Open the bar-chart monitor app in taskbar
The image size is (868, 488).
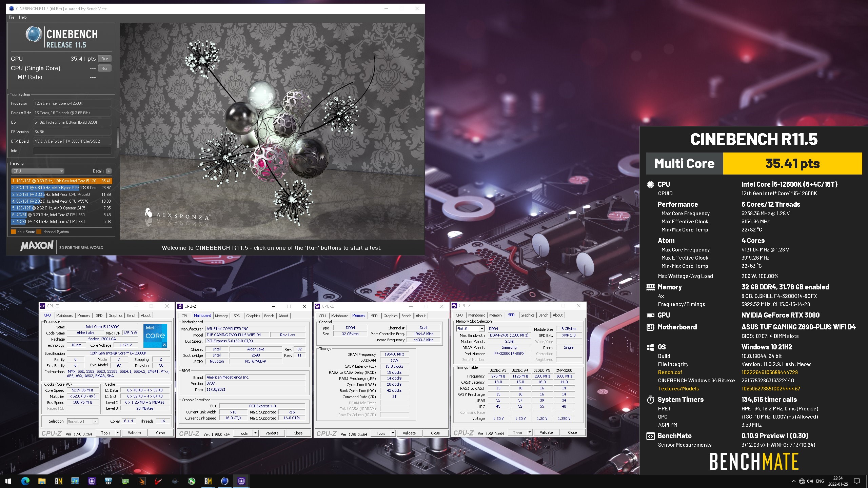pyautogui.click(x=75, y=481)
